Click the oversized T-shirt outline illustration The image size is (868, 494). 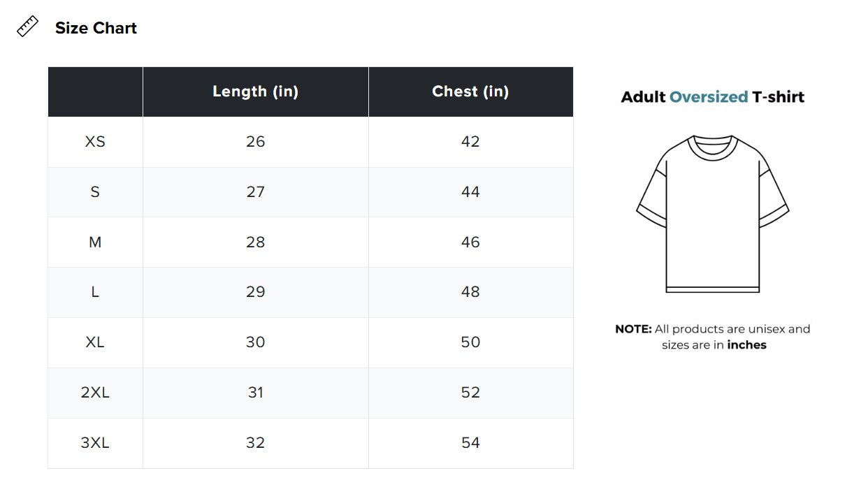coord(712,214)
